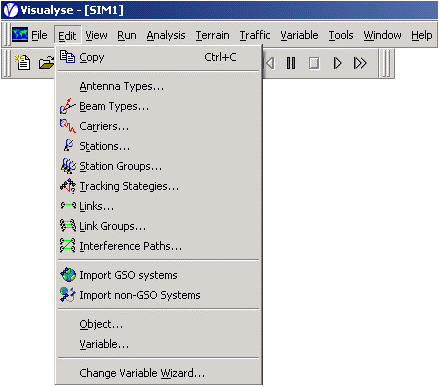Pause the simulation
The image size is (440, 387).
pyautogui.click(x=291, y=63)
